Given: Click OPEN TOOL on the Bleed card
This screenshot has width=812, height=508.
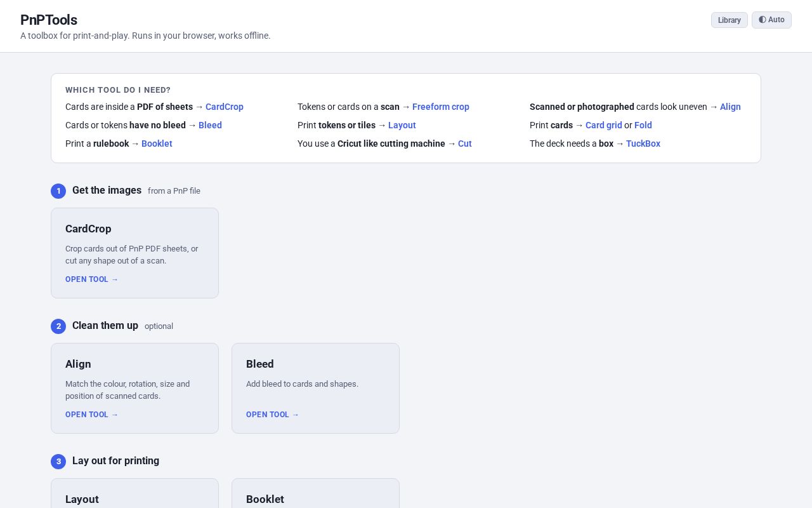Looking at the screenshot, I should click(273, 415).
